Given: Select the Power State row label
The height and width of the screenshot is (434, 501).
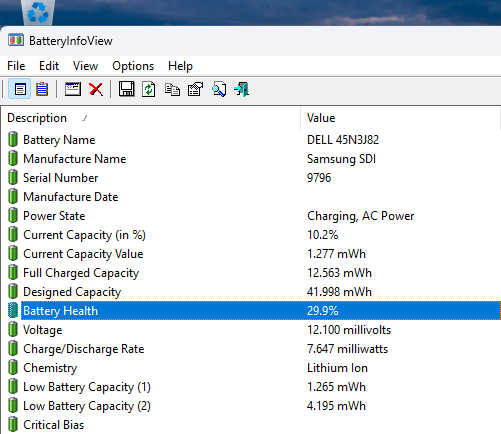Looking at the screenshot, I should coord(54,216).
